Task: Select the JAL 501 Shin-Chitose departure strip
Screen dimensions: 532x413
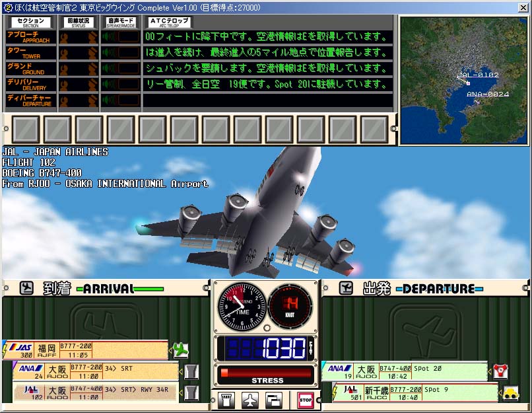Action: pyautogui.click(x=415, y=393)
